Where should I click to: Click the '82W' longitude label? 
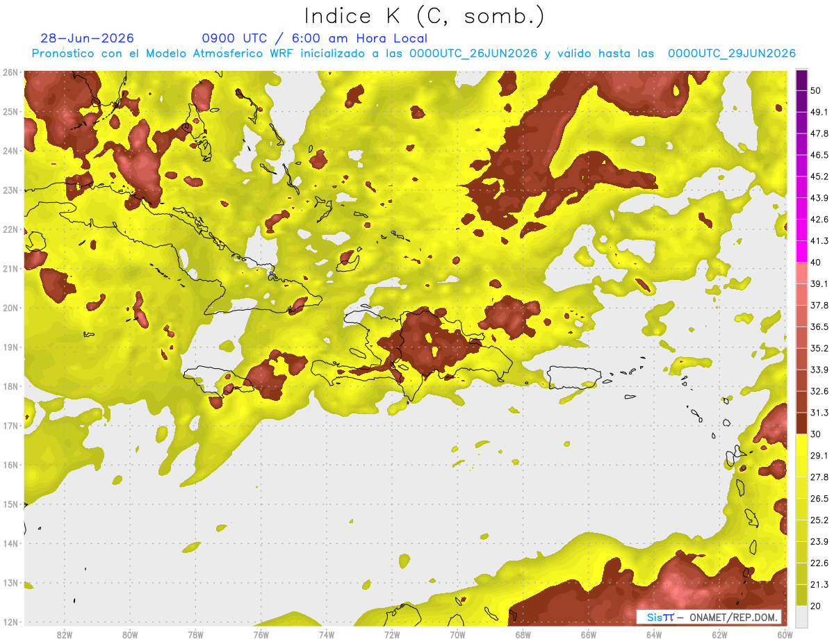click(x=65, y=635)
